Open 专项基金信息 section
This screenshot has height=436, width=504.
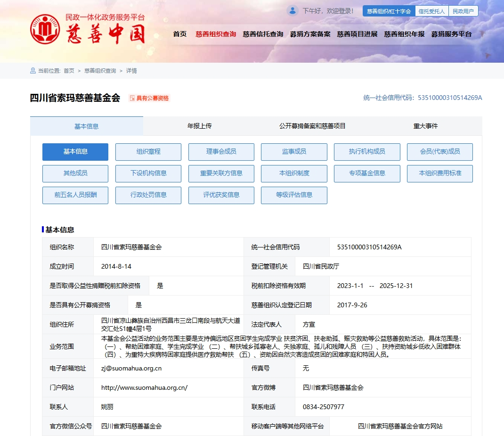[367, 173]
